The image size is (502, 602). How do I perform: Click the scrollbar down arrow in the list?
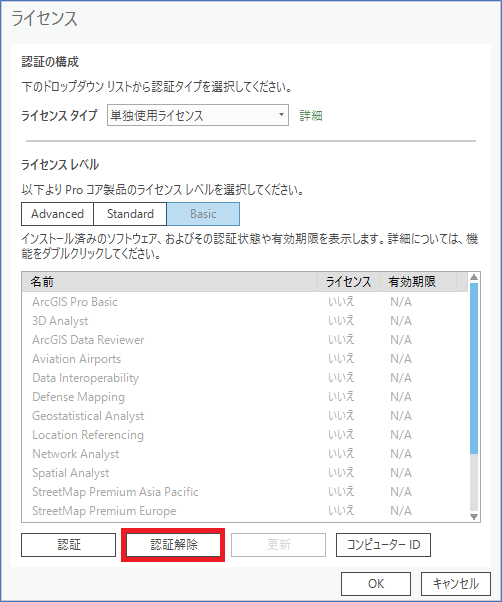[x=474, y=517]
